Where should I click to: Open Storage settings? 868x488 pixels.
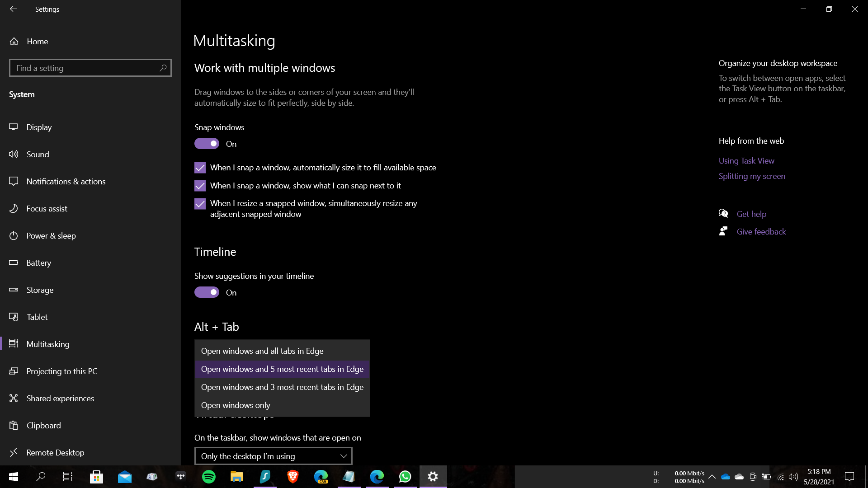(40, 290)
